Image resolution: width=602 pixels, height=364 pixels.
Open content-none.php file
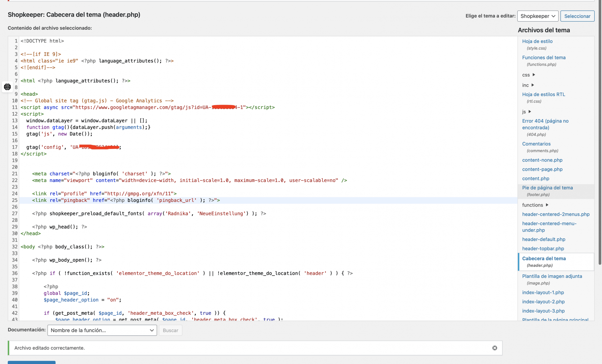click(x=542, y=160)
